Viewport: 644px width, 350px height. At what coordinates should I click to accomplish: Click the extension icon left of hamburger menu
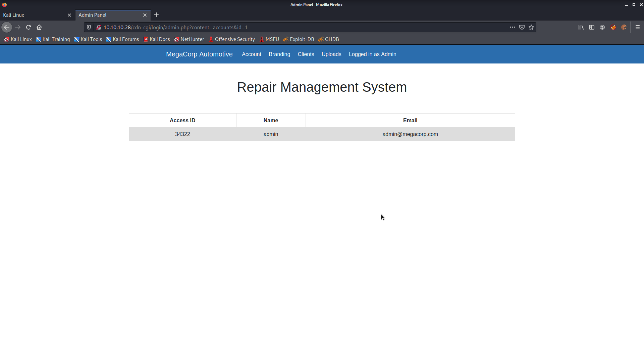click(x=624, y=27)
